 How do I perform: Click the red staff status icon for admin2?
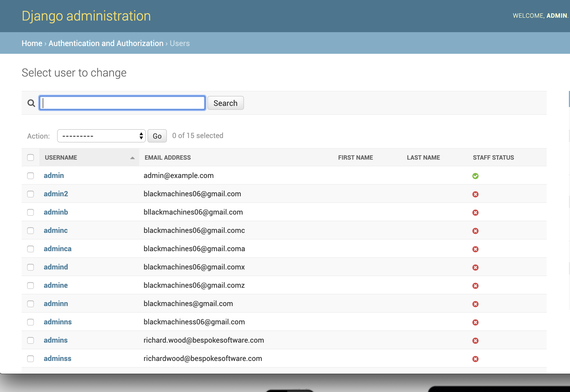click(x=475, y=194)
